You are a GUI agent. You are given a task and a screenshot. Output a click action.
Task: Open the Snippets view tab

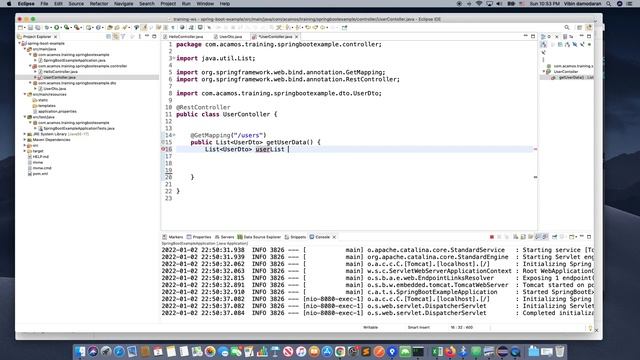point(296,237)
